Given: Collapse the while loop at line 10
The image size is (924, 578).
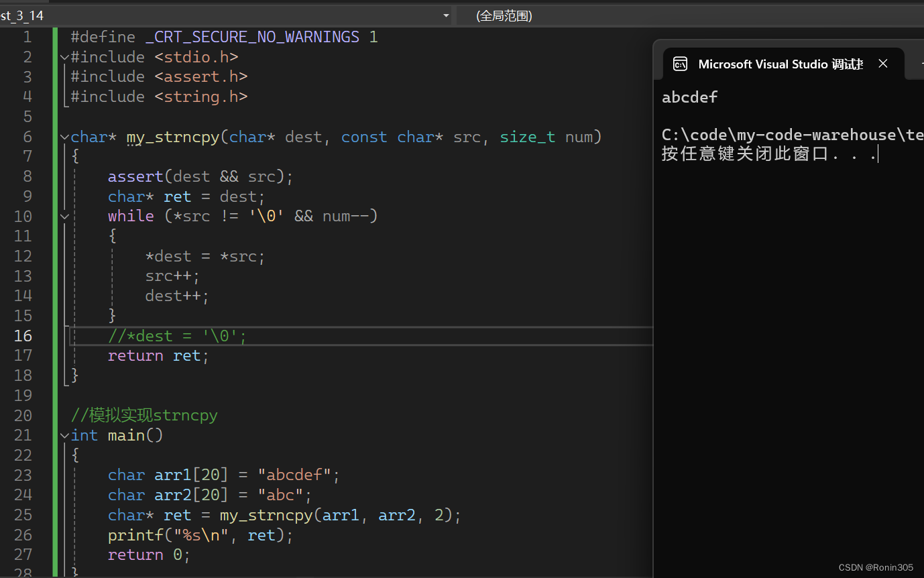Looking at the screenshot, I should tap(64, 216).
